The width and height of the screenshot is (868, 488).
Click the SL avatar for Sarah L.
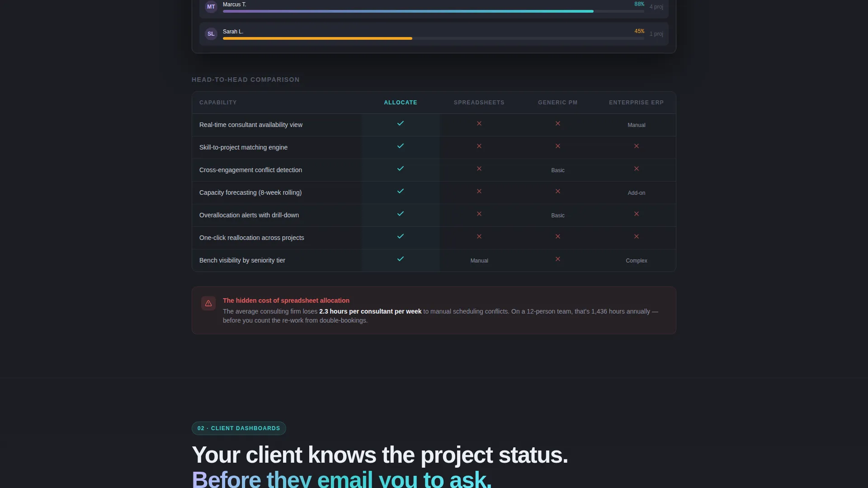click(x=211, y=34)
